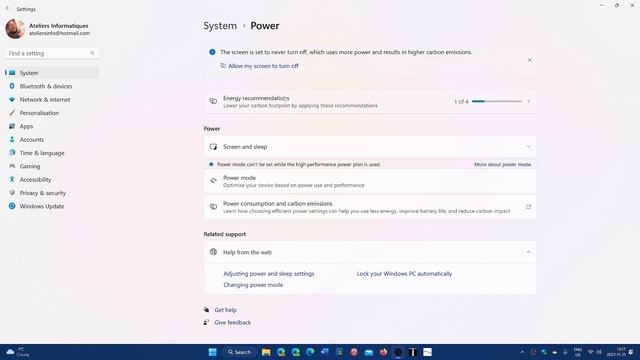Screen dimensions: 640x360
Task: Click the external link icon on Power consumption
Action: pos(528,207)
